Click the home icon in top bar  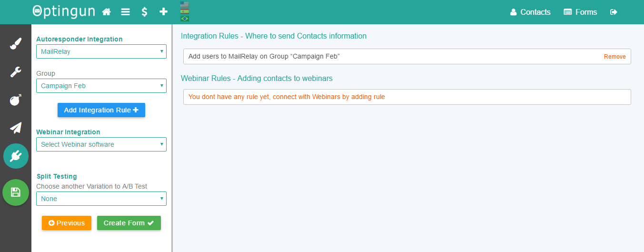coord(107,12)
